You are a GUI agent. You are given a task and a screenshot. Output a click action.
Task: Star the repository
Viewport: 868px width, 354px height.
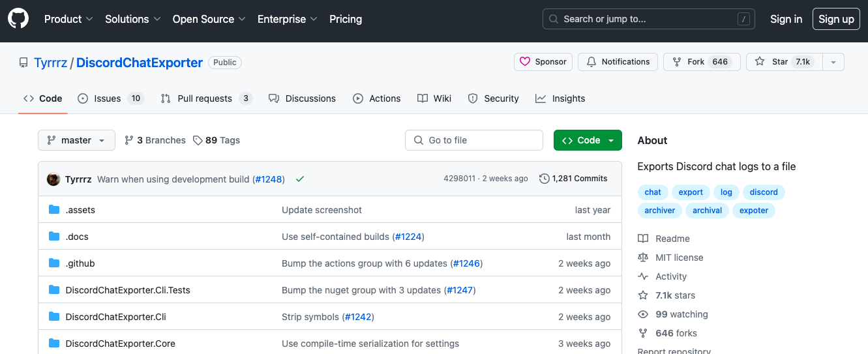(785, 62)
